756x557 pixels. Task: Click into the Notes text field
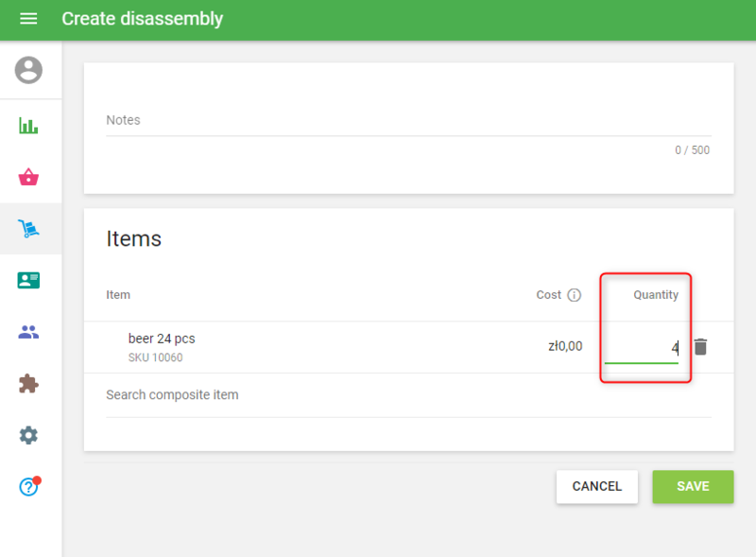(406, 121)
